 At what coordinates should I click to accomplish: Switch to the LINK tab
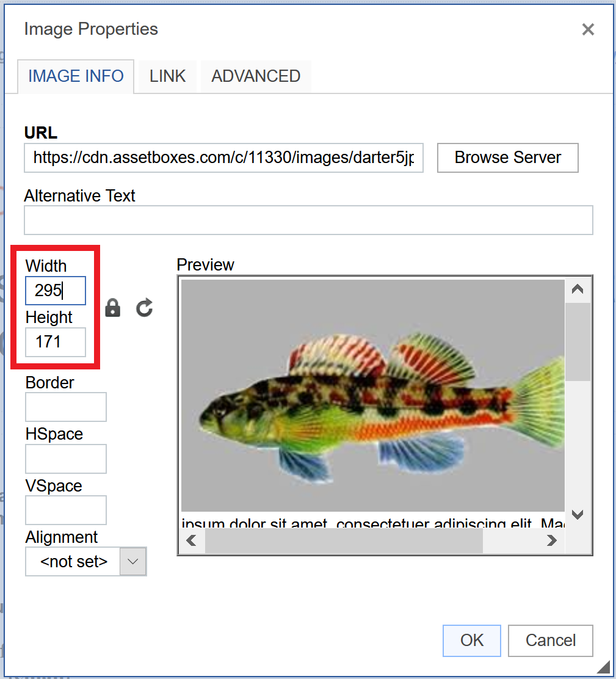point(167,76)
